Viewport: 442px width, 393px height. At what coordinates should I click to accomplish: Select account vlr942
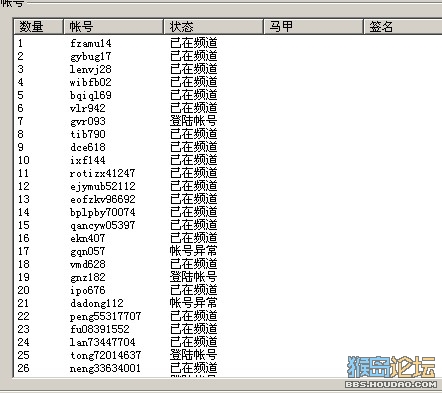click(88, 108)
